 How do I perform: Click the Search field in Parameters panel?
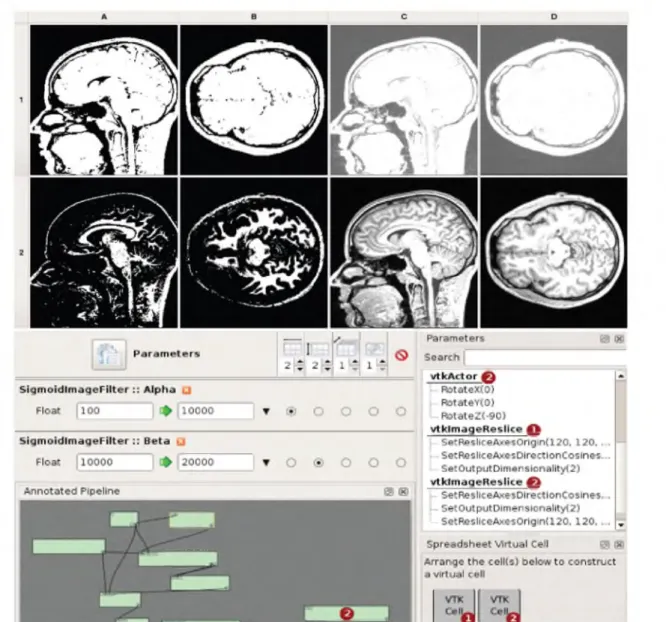[x=545, y=358]
